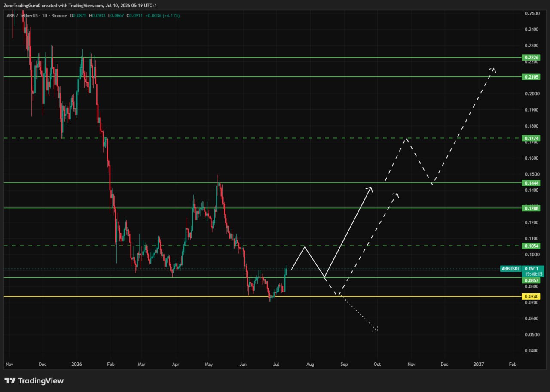
Task: Click the L0.0867 low value
Action: (117, 16)
